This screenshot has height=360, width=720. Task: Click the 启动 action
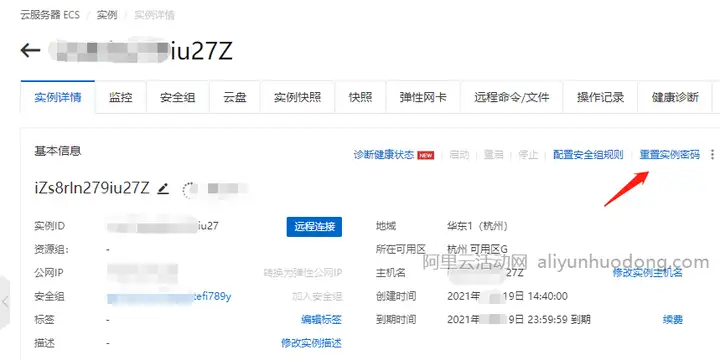coord(459,155)
